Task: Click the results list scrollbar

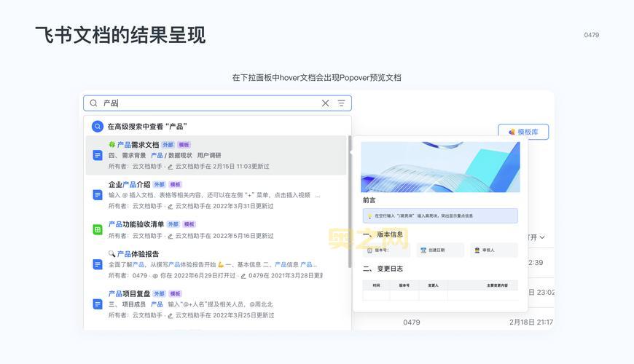Action: point(350,201)
